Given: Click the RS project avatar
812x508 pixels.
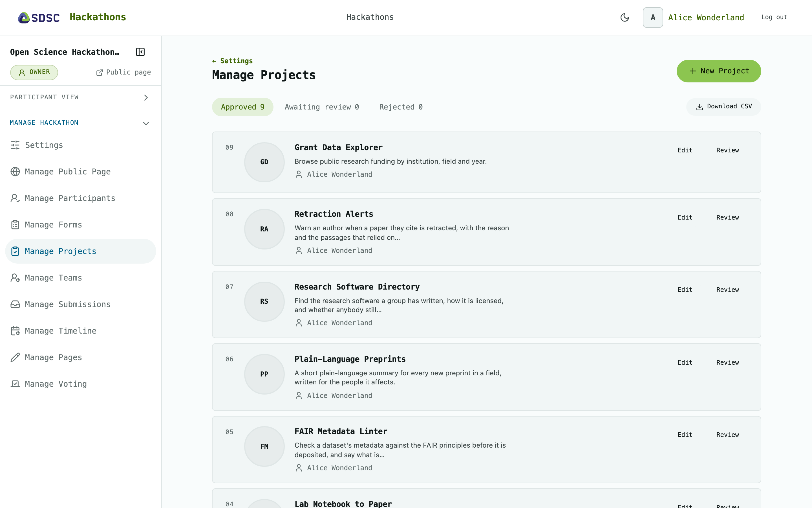Looking at the screenshot, I should click(264, 302).
